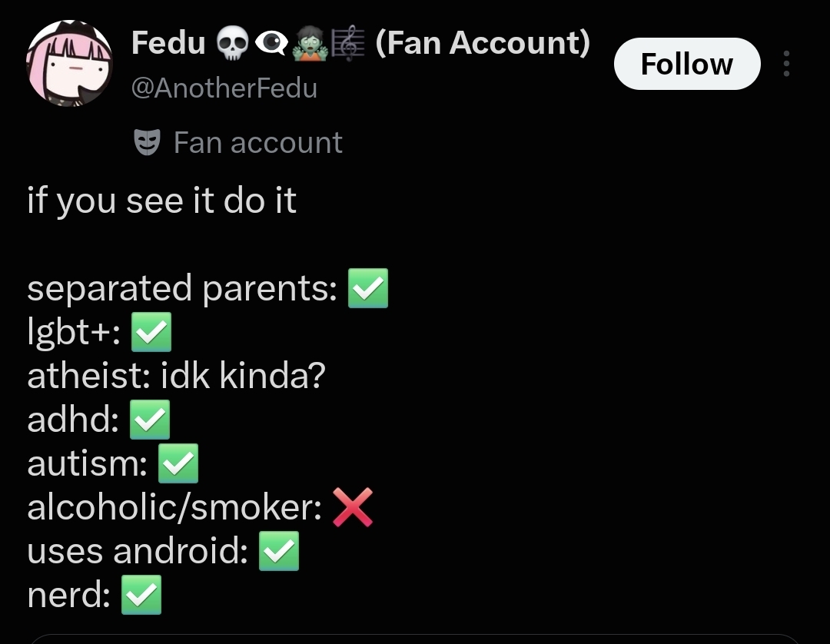
Task: Click the musical score emoji
Action: click(x=348, y=43)
